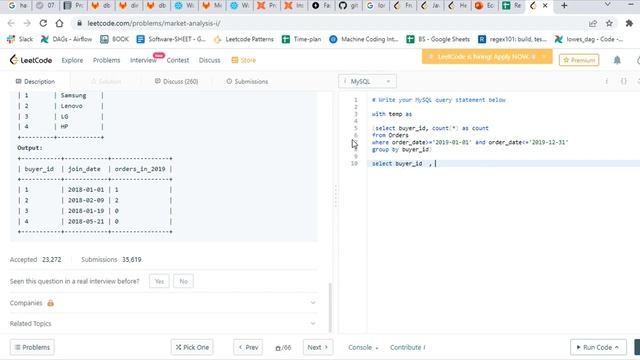640x360 pixels.
Task: Open the Explore menu item
Action: pyautogui.click(x=72, y=60)
